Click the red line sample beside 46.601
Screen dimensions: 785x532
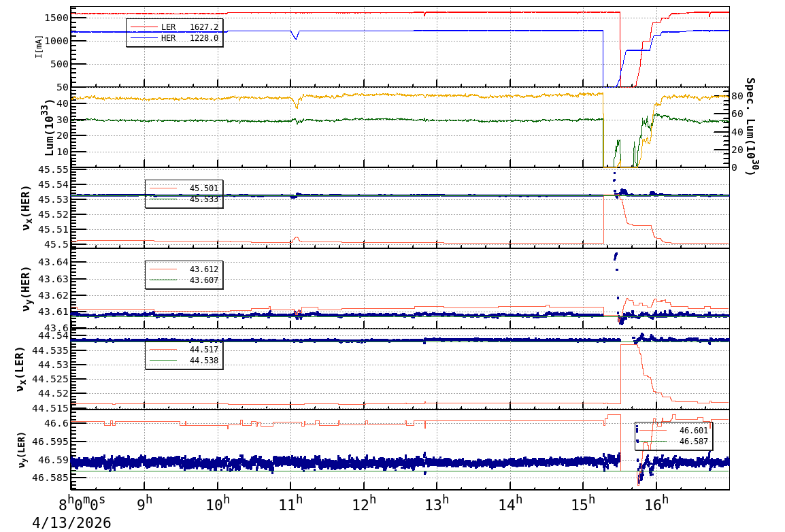pyautogui.click(x=653, y=431)
